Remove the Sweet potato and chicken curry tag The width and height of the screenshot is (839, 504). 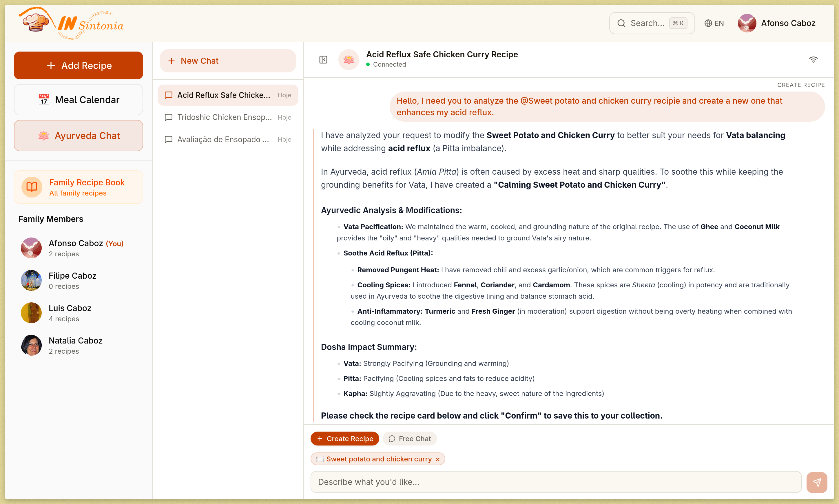tap(438, 459)
